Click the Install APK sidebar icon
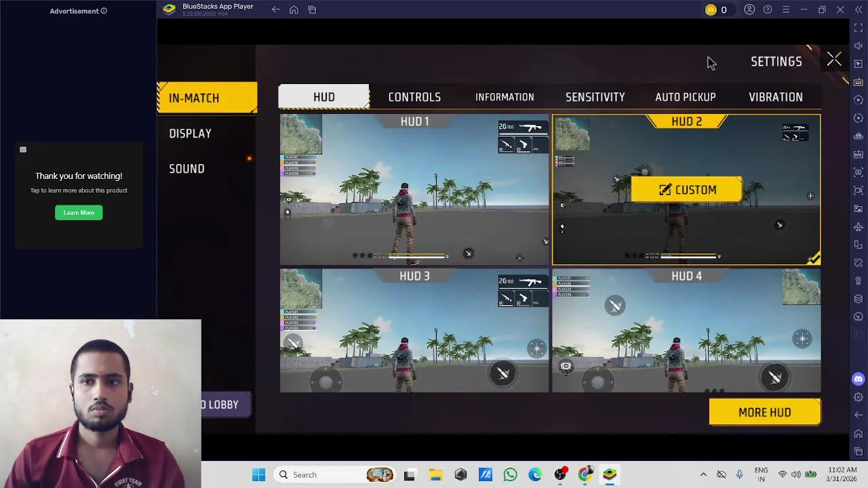 point(859,154)
